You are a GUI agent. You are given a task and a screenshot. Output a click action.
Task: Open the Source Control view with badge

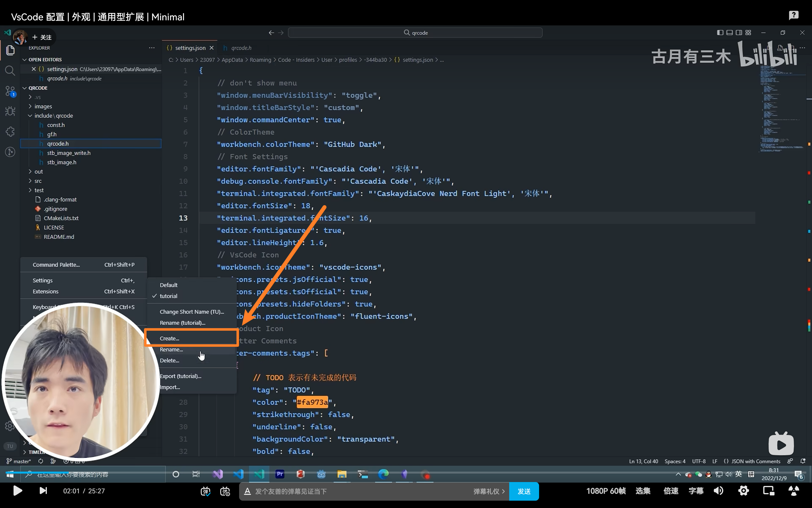pos(10,91)
